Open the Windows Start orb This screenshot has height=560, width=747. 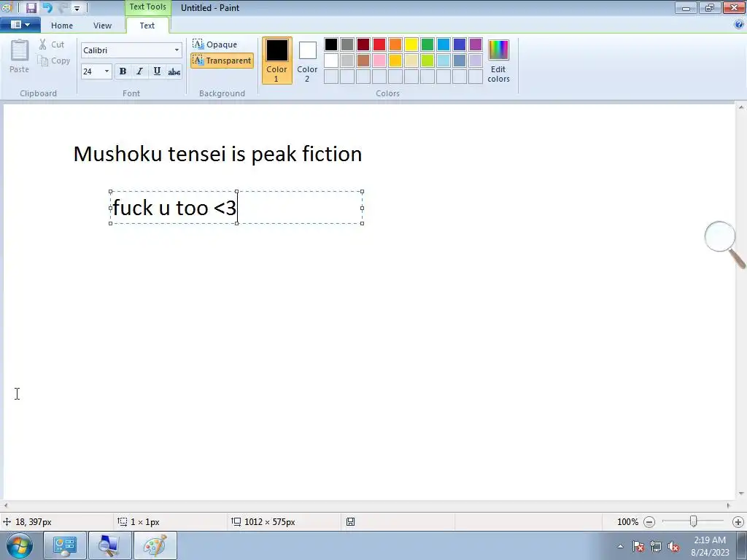pos(19,545)
